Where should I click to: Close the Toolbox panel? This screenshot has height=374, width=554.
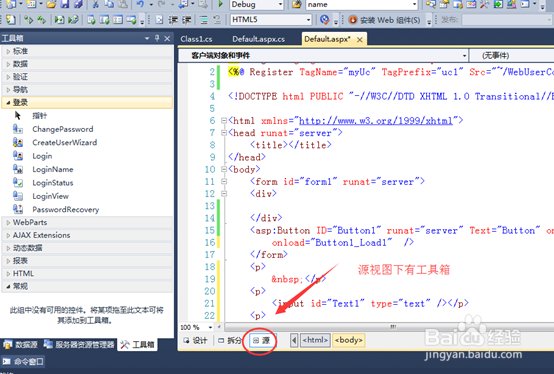pos(167,38)
